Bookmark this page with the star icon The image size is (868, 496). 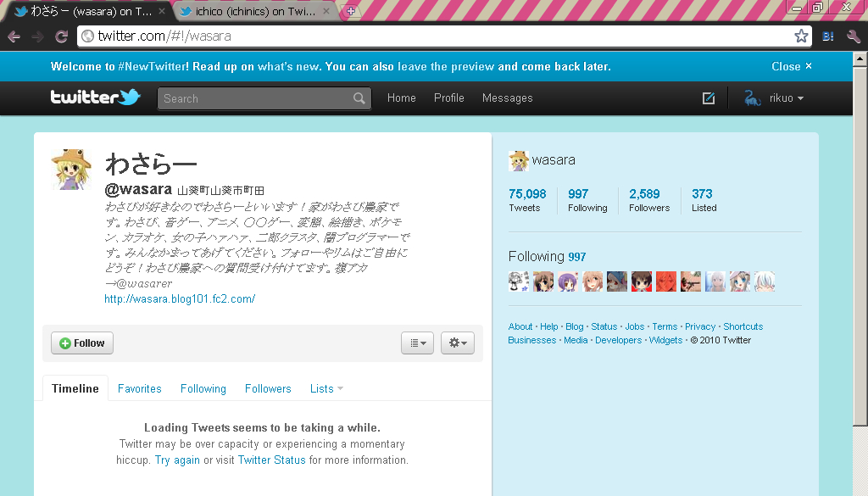[x=801, y=36]
